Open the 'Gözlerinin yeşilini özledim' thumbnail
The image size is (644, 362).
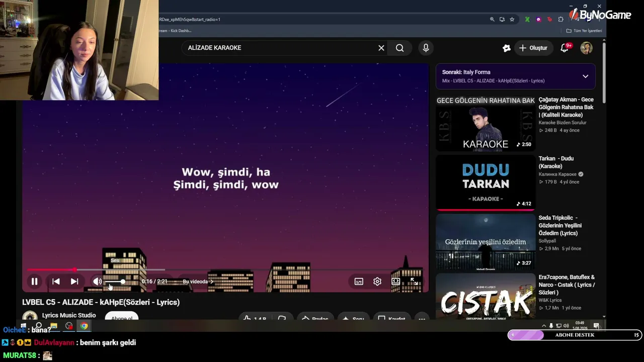(x=486, y=242)
